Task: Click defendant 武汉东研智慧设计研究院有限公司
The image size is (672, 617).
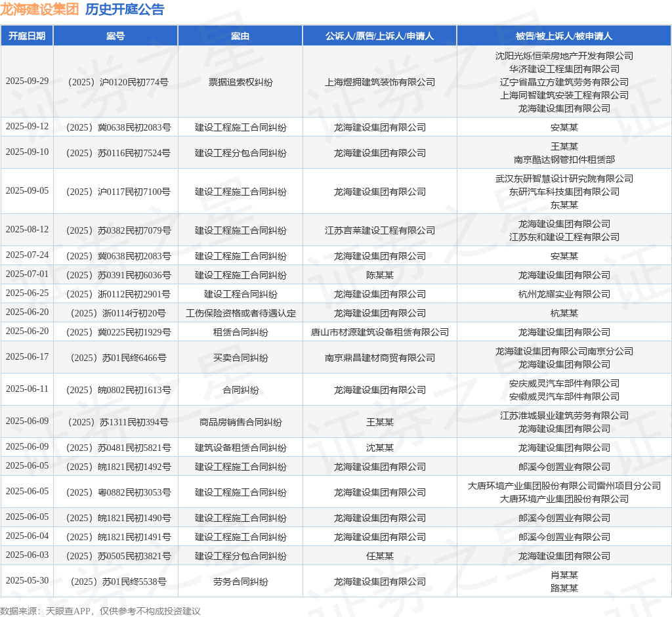Action: pyautogui.click(x=564, y=179)
